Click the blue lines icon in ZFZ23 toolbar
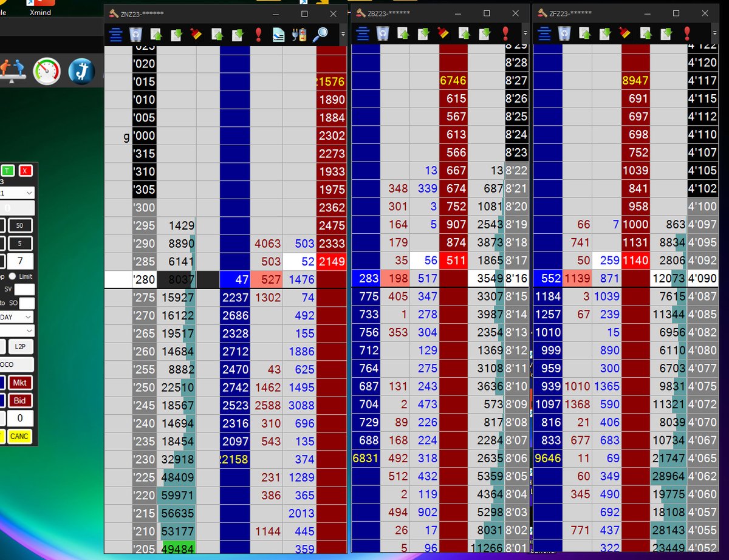Viewport: 729px width, 560px height. [x=544, y=33]
